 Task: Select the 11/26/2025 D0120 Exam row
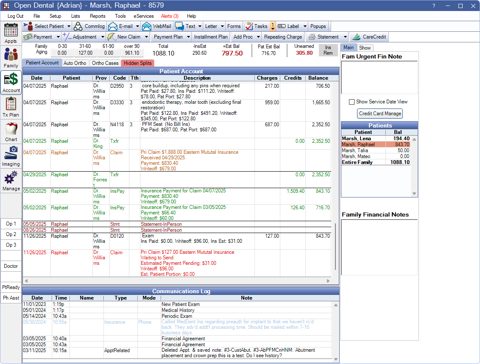[x=177, y=241]
